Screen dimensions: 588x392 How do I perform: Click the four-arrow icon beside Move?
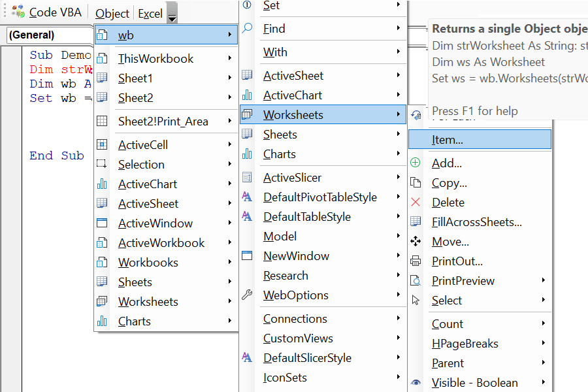pos(416,241)
